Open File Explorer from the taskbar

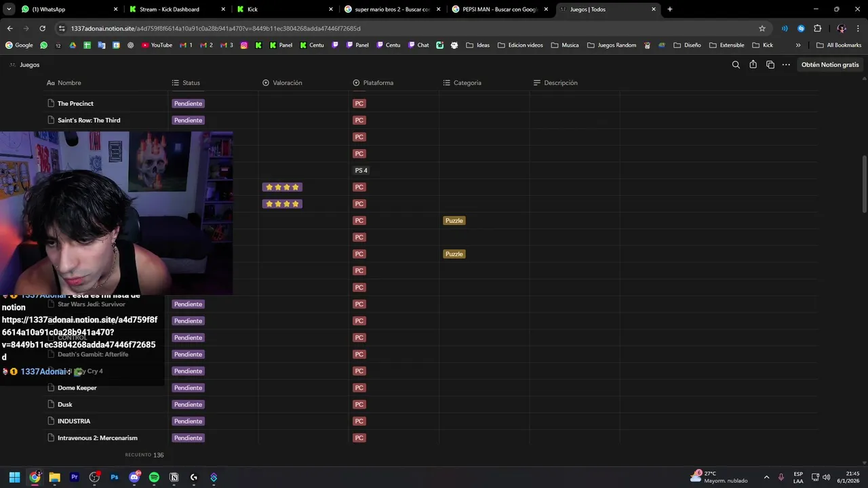pyautogui.click(x=55, y=477)
